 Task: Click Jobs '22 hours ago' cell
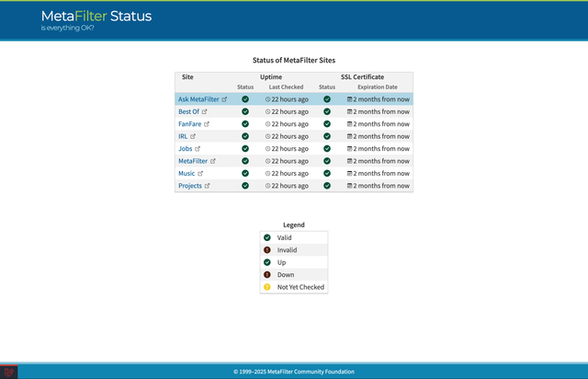point(287,149)
